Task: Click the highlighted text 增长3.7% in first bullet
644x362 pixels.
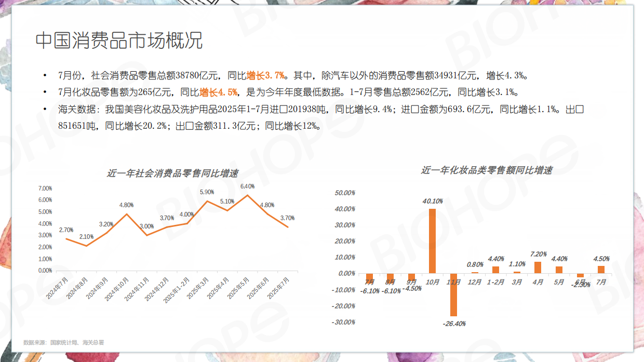Action: click(x=266, y=76)
